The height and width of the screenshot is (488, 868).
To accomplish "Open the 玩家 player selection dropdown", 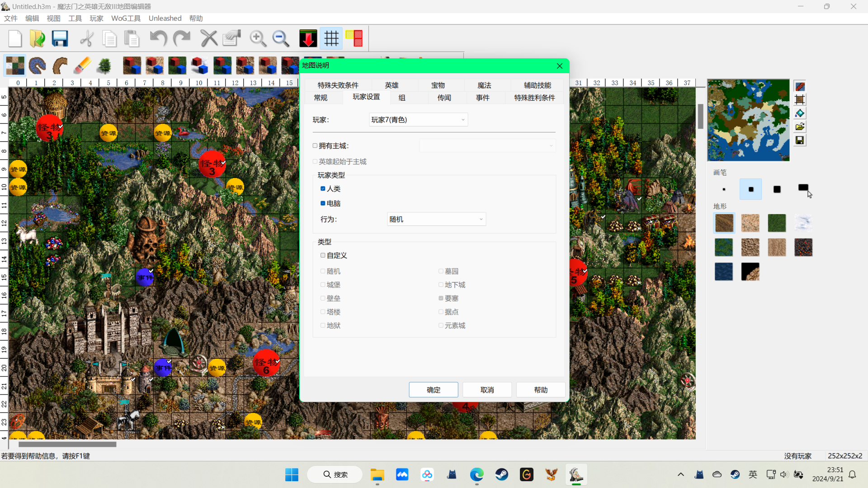I will point(418,120).
